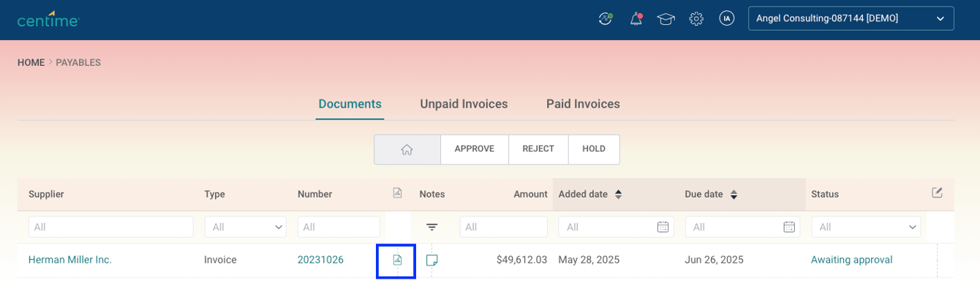Open the Type filter dropdown

245,227
